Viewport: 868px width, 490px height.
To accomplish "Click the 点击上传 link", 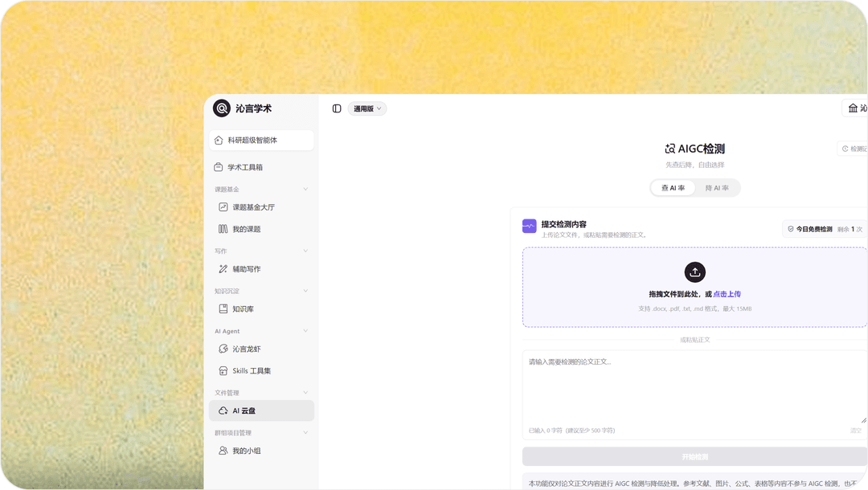I will tap(727, 294).
